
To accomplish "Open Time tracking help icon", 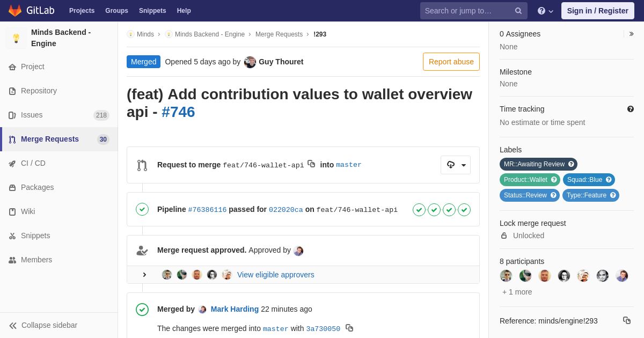I will tap(631, 109).
